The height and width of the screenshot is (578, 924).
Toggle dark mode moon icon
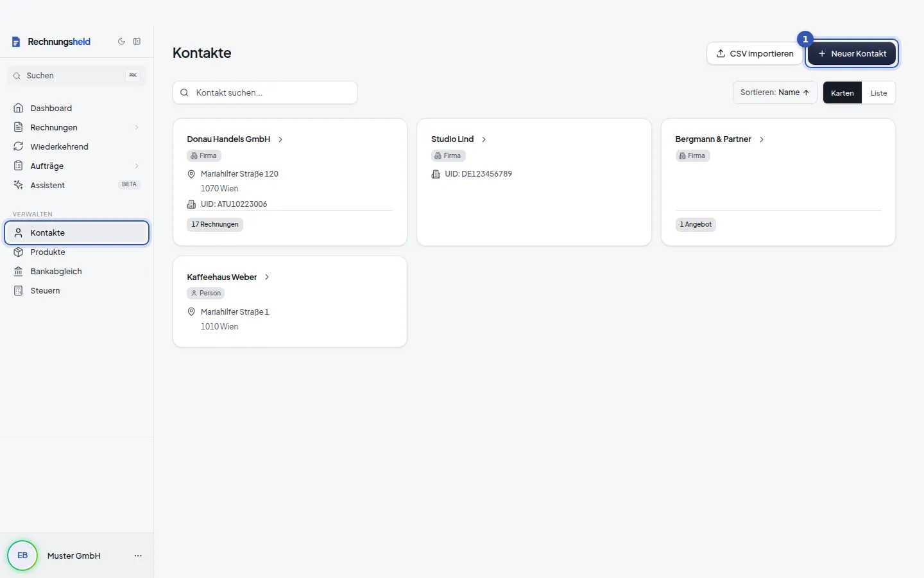pyautogui.click(x=121, y=42)
